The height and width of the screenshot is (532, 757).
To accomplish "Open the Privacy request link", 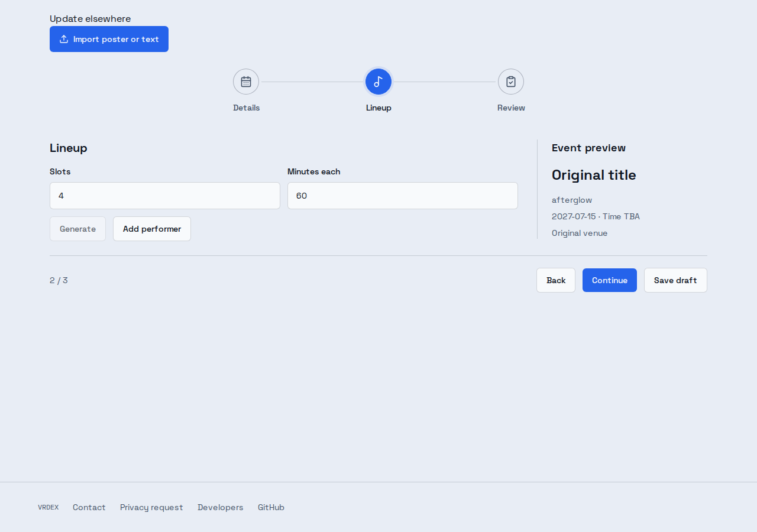I will (151, 507).
